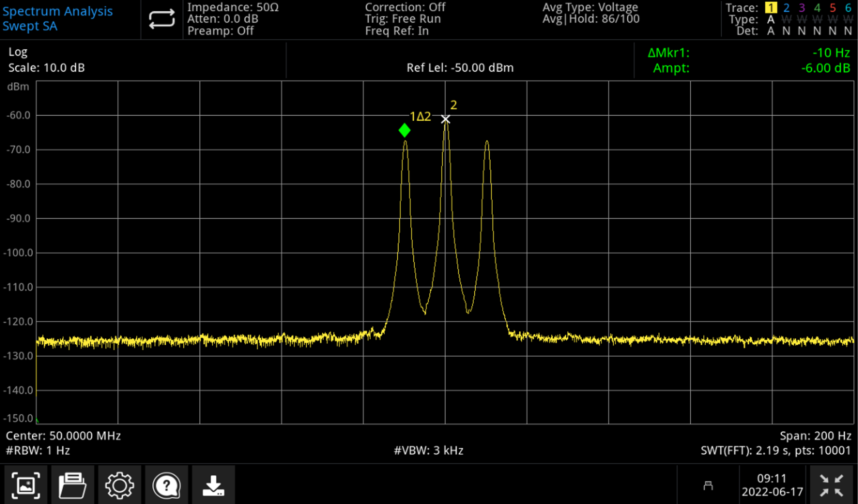858x504 pixels.
Task: Toggle the Correction: Off setting
Action: point(405,7)
